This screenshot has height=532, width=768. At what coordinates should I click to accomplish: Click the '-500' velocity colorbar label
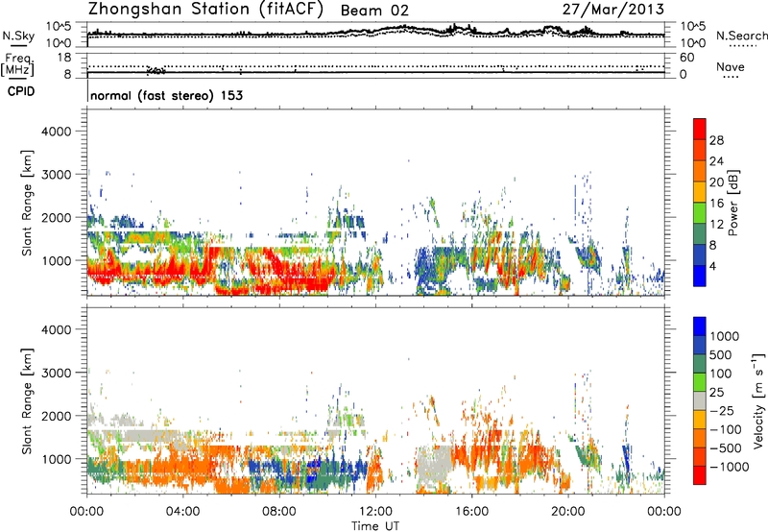coord(726,448)
